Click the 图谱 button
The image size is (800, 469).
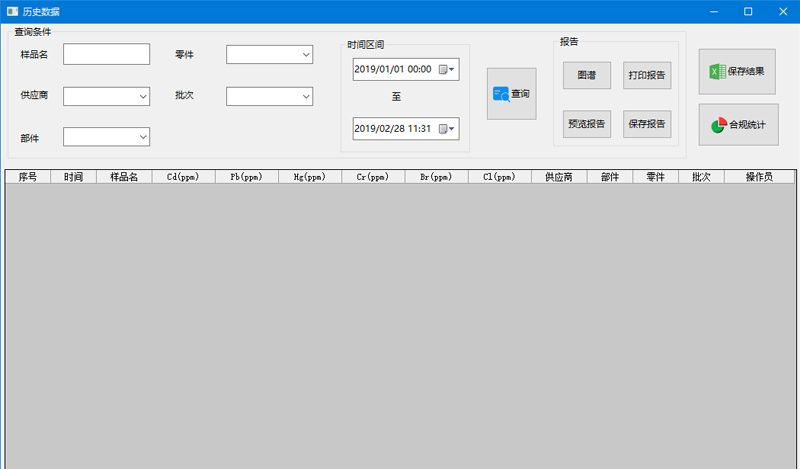pos(586,76)
